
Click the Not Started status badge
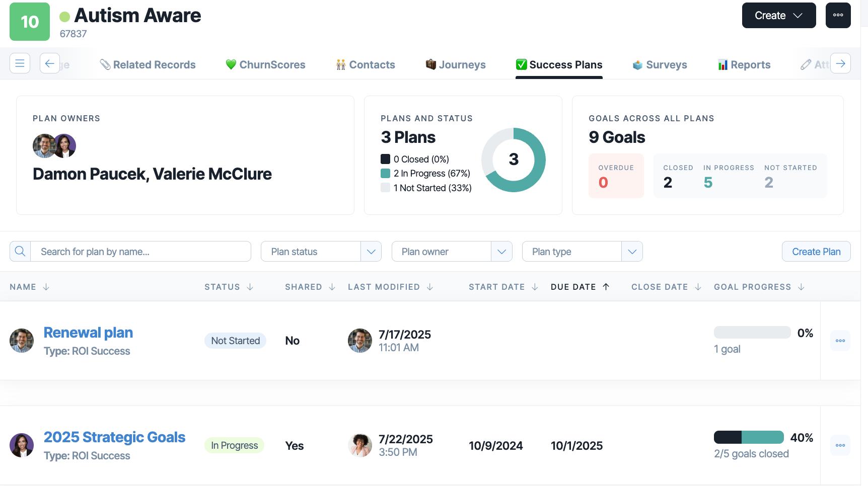235,341
